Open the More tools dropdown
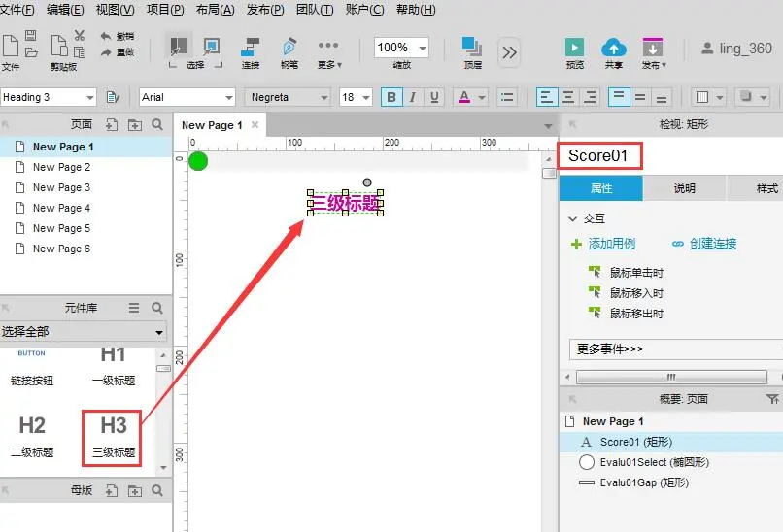This screenshot has height=532, width=783. (x=328, y=51)
